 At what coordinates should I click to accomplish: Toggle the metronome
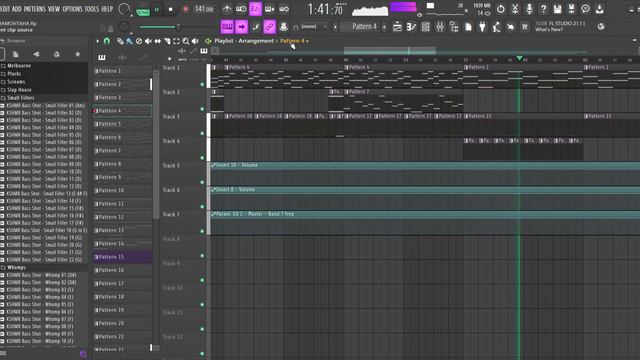point(227,9)
